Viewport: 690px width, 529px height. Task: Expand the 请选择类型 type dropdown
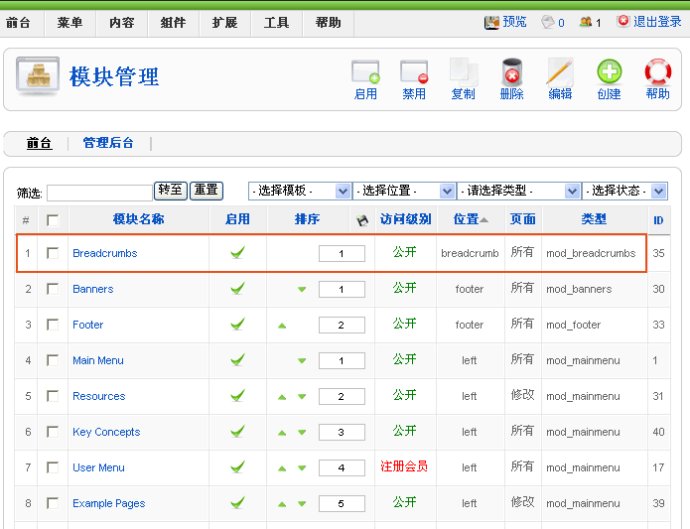tap(518, 191)
